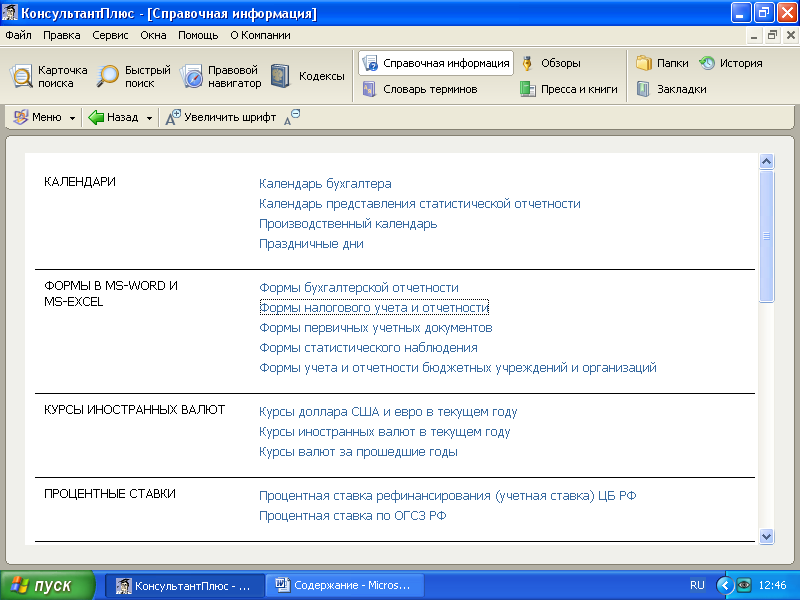The width and height of the screenshot is (800, 600).
Task: Open the Карточка поиска search card
Action: 49,77
